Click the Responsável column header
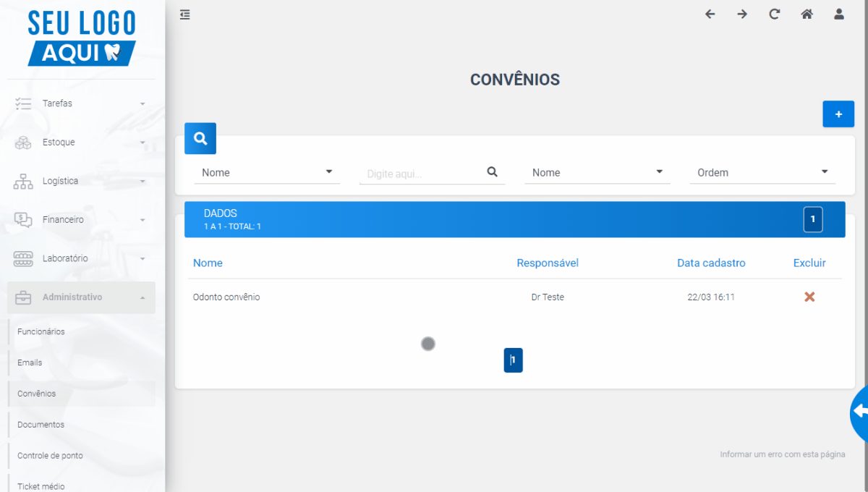Image resolution: width=868 pixels, height=492 pixels. tap(548, 263)
